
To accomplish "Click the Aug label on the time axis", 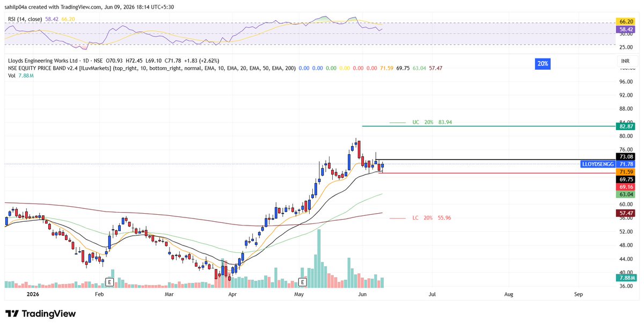I will click(x=509, y=295).
